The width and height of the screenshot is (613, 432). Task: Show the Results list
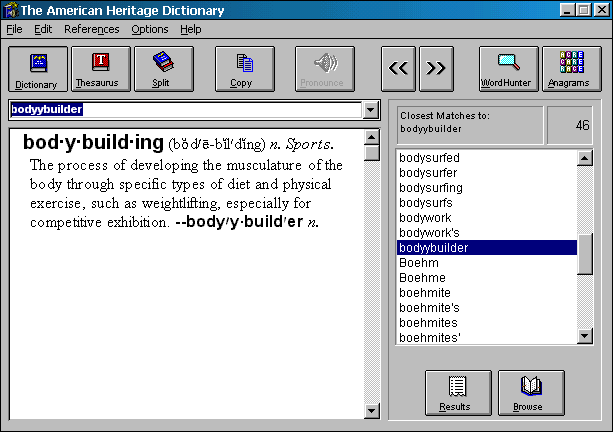pos(455,391)
